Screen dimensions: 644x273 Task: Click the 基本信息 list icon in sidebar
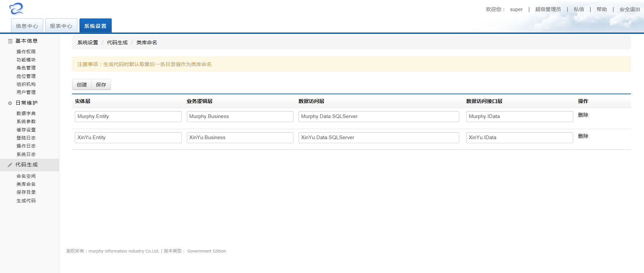(10, 41)
